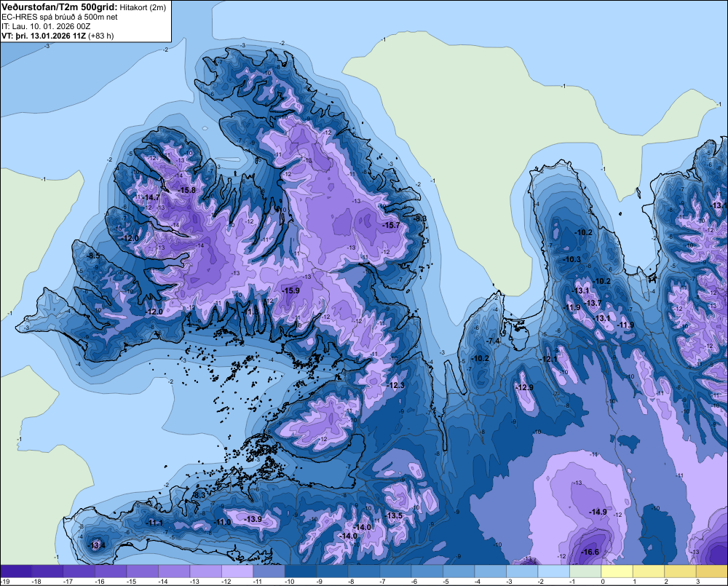Click the legend swatch labeled -17

pyautogui.click(x=79, y=571)
